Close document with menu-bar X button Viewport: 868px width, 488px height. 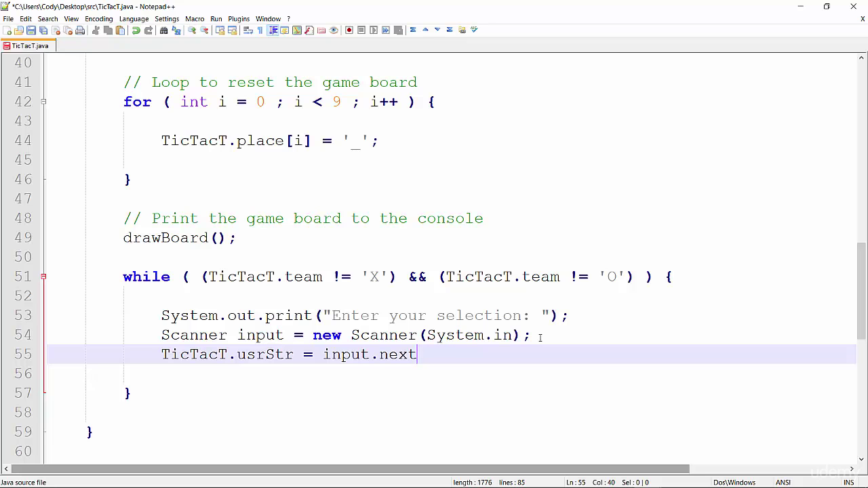coord(863,18)
